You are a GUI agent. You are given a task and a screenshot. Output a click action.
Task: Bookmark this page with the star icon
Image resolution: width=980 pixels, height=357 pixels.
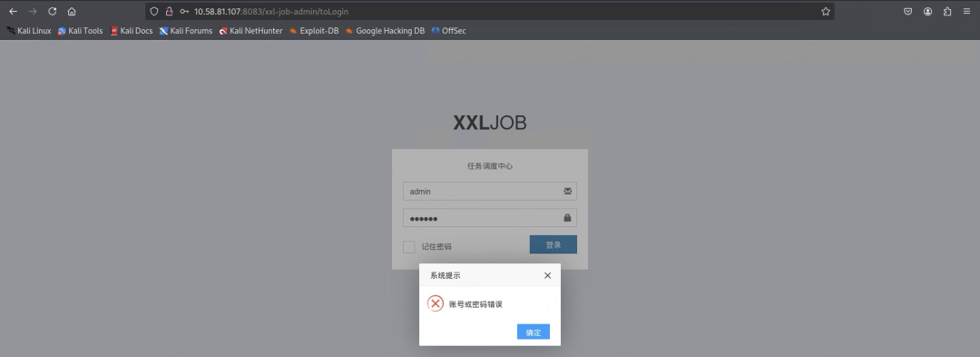[826, 11]
